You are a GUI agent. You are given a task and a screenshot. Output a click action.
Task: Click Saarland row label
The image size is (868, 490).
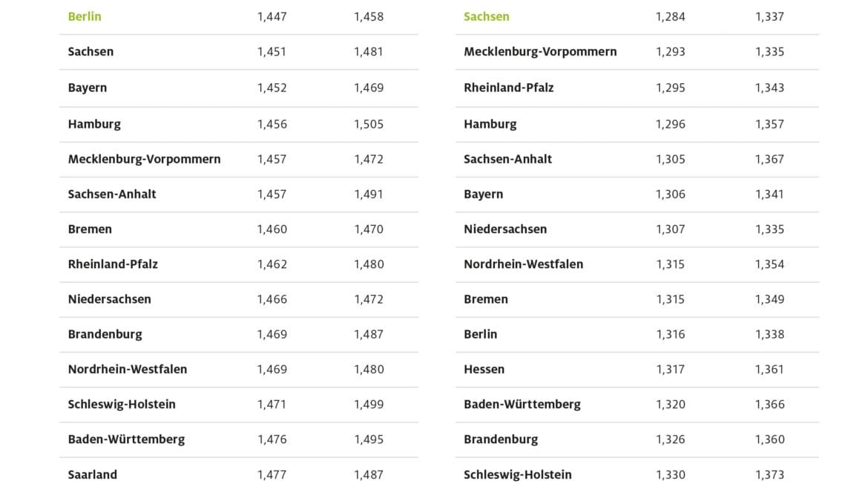(x=93, y=474)
